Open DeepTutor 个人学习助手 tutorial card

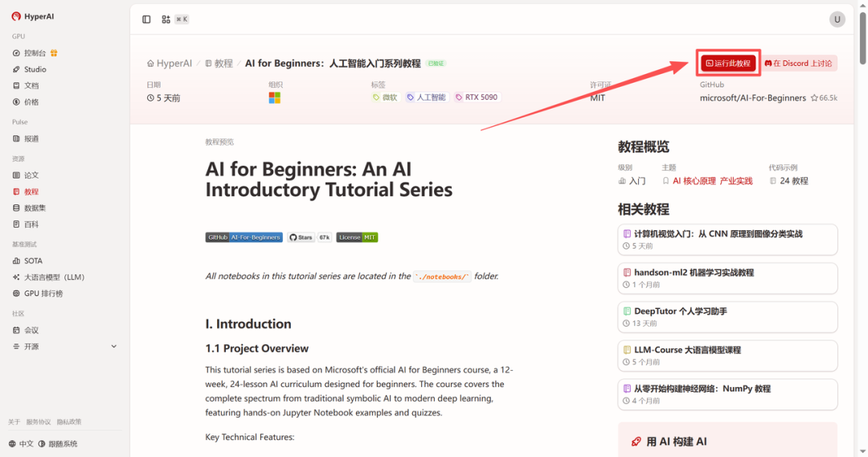point(727,317)
